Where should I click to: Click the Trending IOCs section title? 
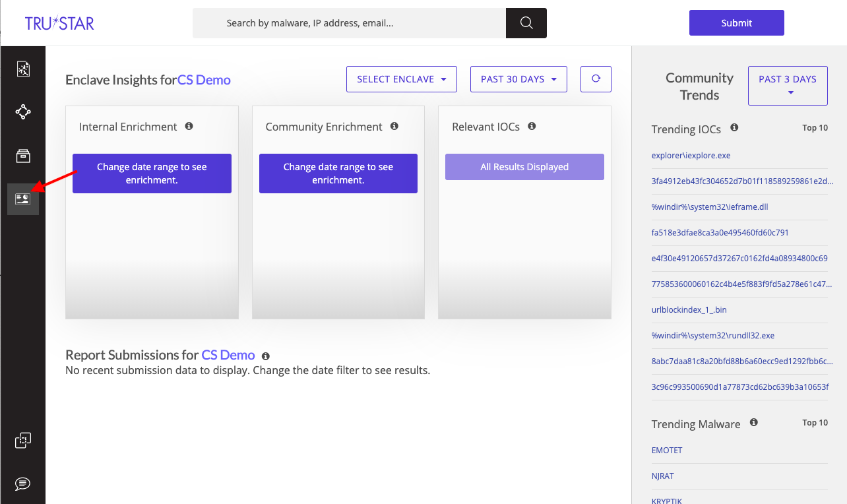(x=686, y=129)
